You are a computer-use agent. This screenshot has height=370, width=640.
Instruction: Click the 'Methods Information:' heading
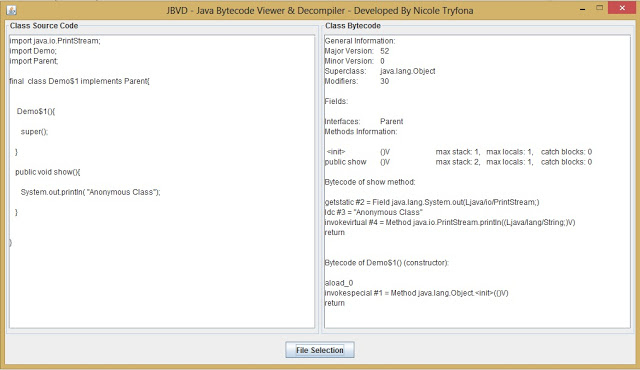[361, 131]
